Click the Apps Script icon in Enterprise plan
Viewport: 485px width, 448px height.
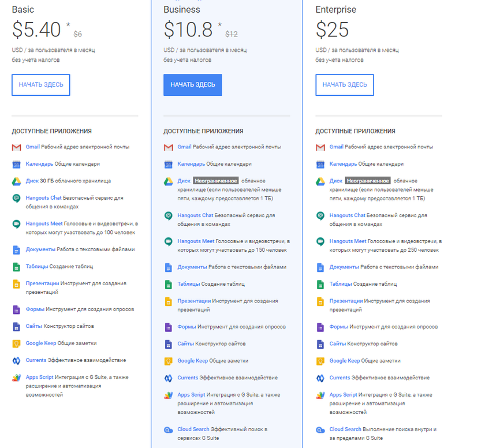click(320, 395)
